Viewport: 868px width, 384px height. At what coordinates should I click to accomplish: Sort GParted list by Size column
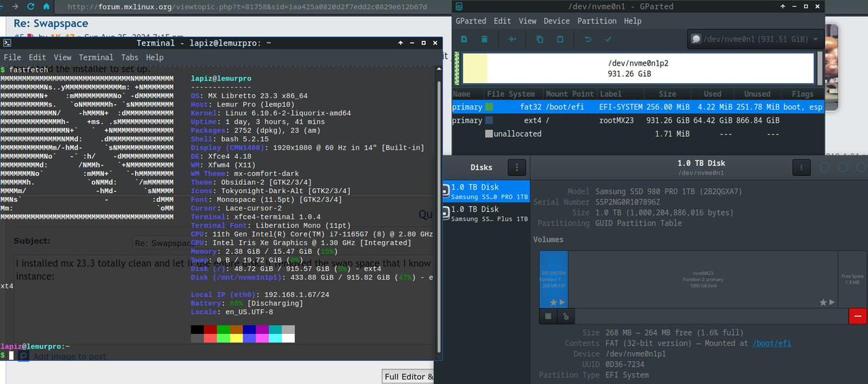pos(667,94)
